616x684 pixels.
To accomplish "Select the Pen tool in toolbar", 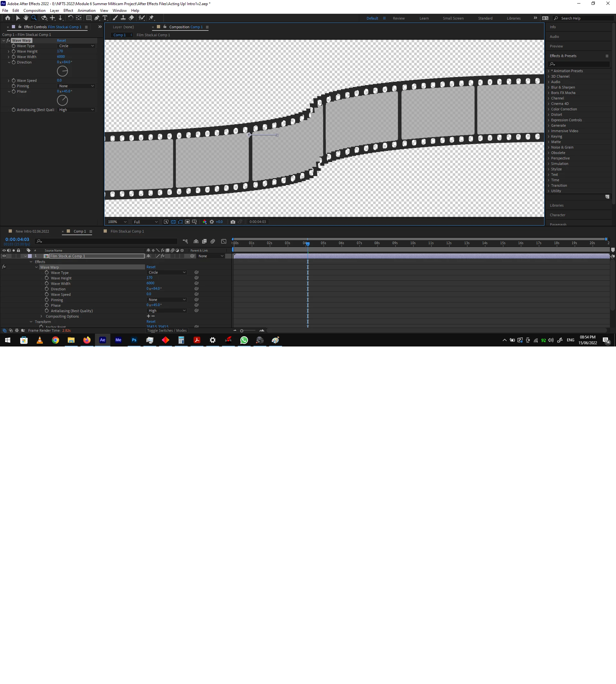I will [x=97, y=18].
